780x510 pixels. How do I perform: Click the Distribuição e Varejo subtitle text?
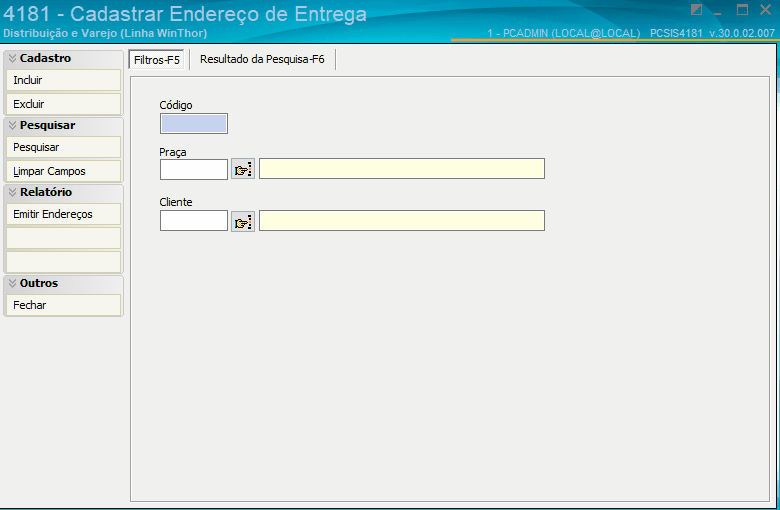[105, 33]
